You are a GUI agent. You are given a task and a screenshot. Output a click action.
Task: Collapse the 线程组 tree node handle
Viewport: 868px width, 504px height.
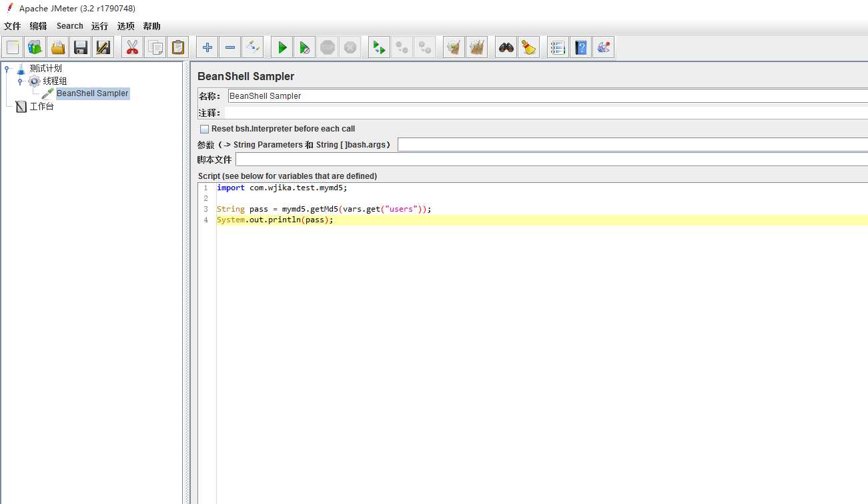pyautogui.click(x=20, y=81)
